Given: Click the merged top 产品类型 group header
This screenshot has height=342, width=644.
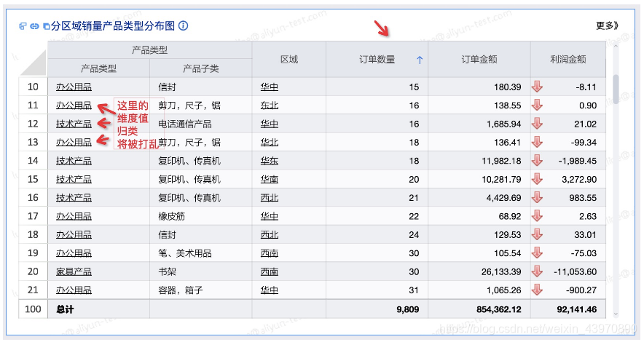Looking at the screenshot, I should (x=149, y=50).
